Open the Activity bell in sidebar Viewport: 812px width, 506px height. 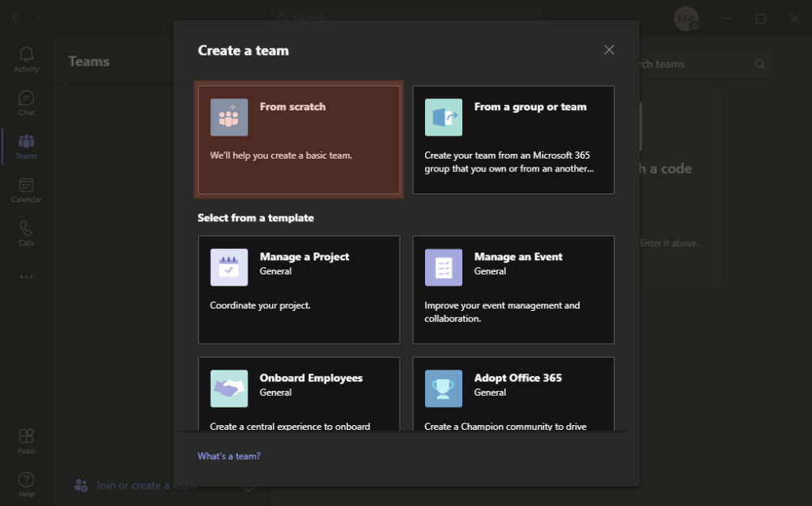(26, 59)
